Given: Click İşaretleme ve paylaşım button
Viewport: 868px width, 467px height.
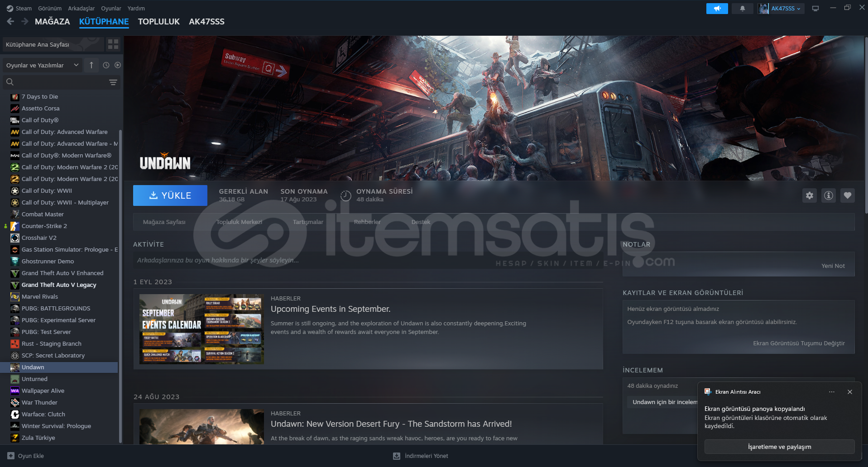Looking at the screenshot, I should point(779,447).
